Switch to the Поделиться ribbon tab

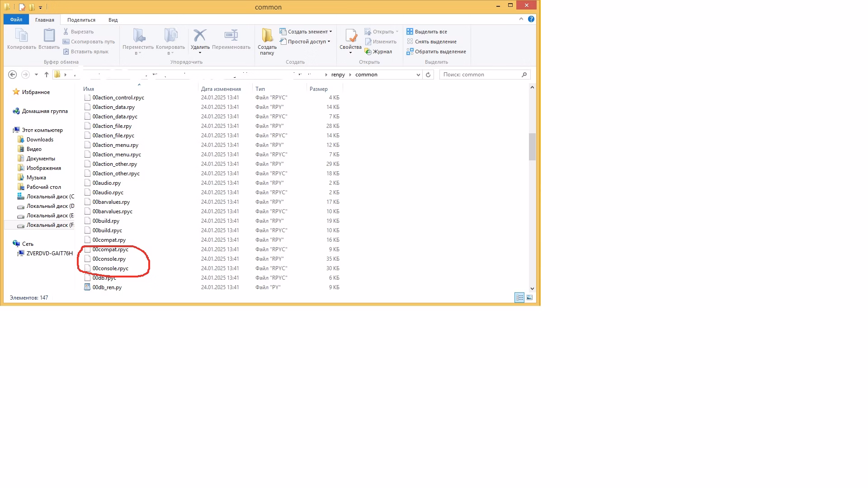[x=81, y=19]
